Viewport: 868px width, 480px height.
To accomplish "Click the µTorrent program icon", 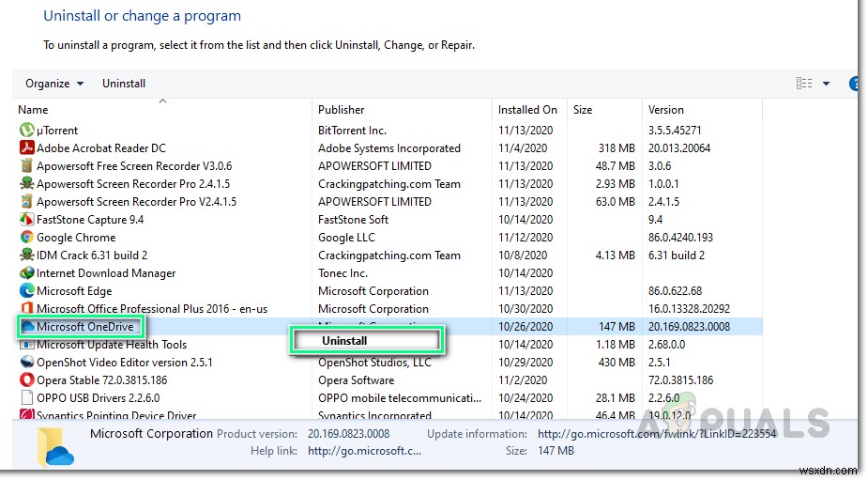I will (x=26, y=131).
